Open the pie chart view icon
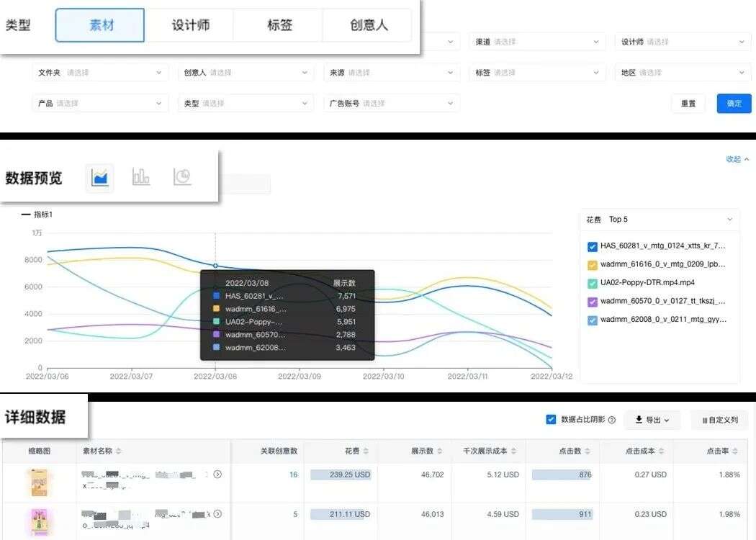The height and width of the screenshot is (540, 756). coord(183,177)
